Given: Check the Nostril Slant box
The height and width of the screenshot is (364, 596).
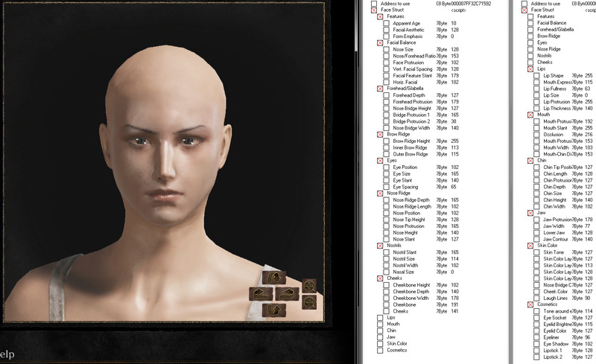Looking at the screenshot, I should [x=386, y=252].
